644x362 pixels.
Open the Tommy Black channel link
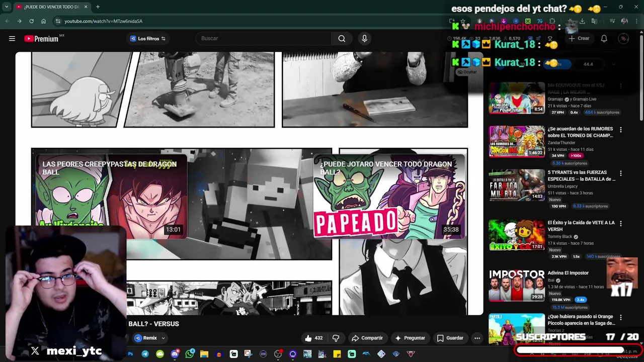pos(560,236)
